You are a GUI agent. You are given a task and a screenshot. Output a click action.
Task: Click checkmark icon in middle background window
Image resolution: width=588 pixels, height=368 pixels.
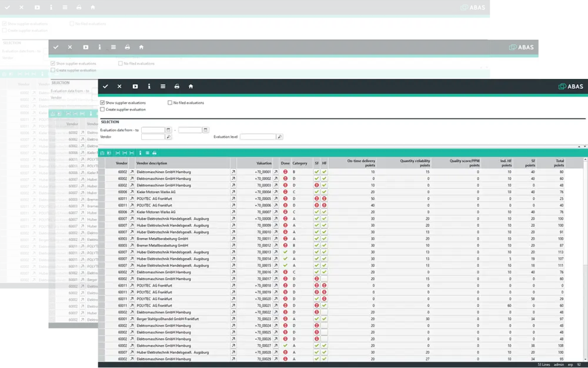tap(56, 47)
